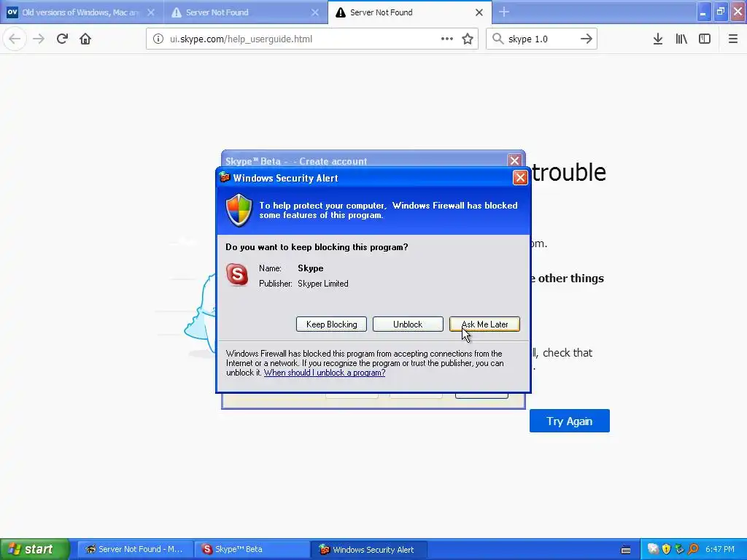Click the 'Skyper Limited' publisher text
This screenshot has height=560, width=747.
(323, 284)
